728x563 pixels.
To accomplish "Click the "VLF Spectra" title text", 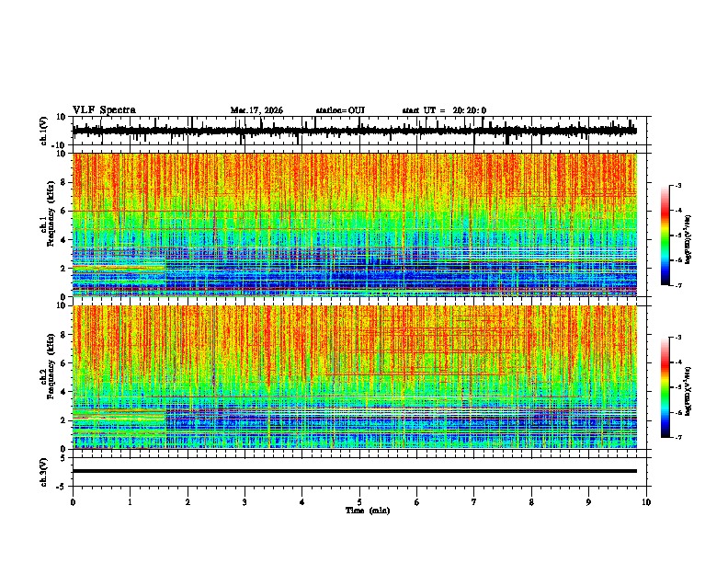I will pos(104,109).
